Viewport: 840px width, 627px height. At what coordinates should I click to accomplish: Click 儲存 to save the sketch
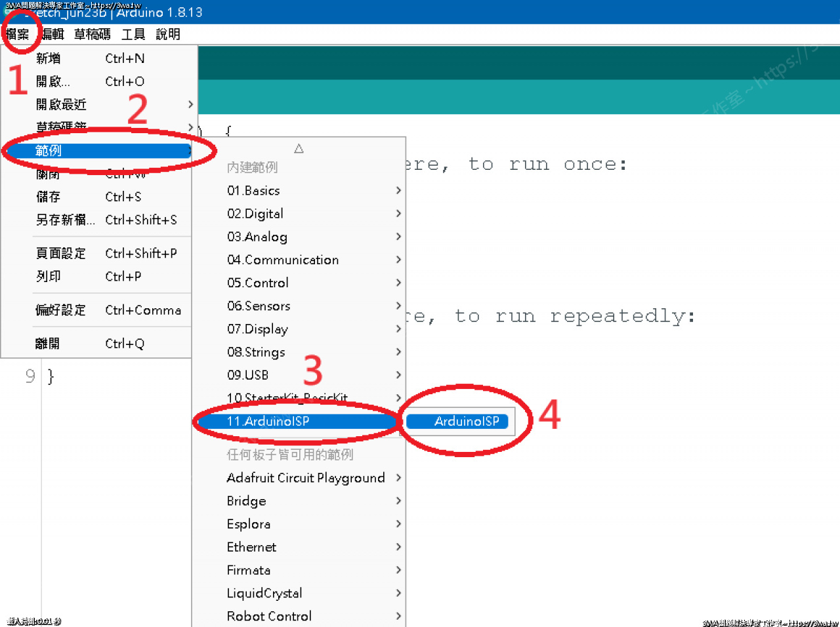49,197
